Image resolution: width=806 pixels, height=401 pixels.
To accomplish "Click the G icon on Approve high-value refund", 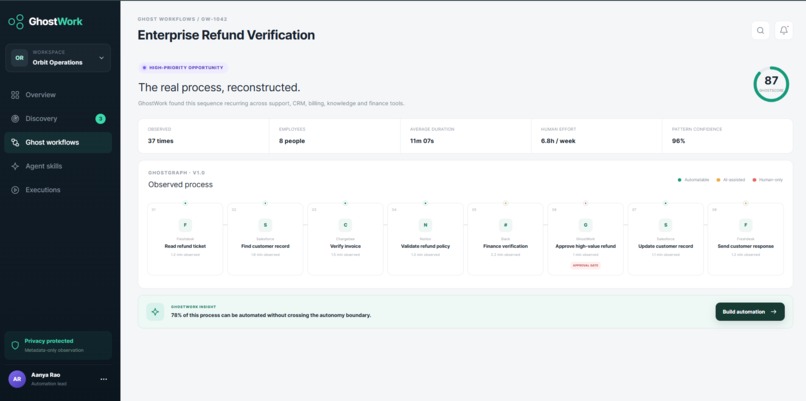I will click(585, 225).
